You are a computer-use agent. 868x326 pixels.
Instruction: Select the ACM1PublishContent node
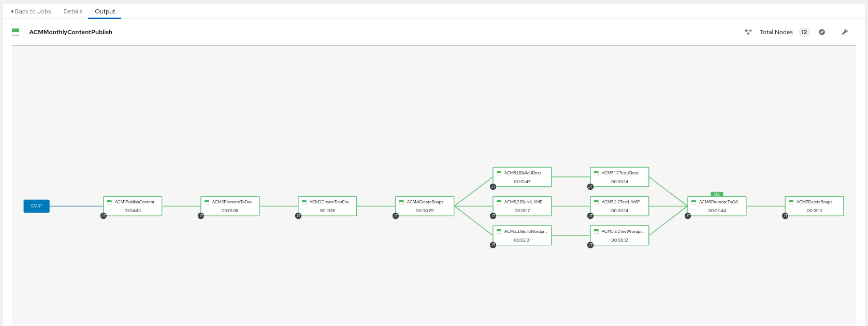(133, 206)
